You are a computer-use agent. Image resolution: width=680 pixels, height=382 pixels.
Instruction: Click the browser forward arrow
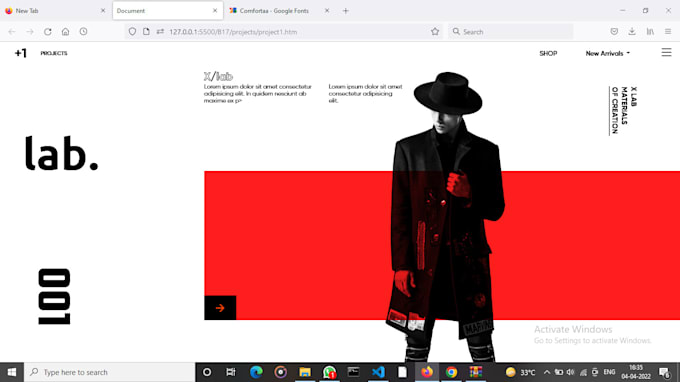(30, 32)
